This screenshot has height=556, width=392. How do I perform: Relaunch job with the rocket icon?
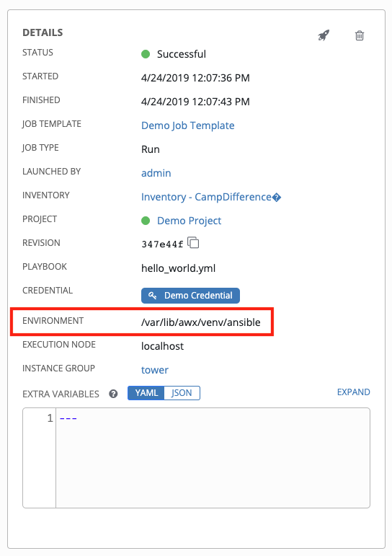click(x=324, y=35)
